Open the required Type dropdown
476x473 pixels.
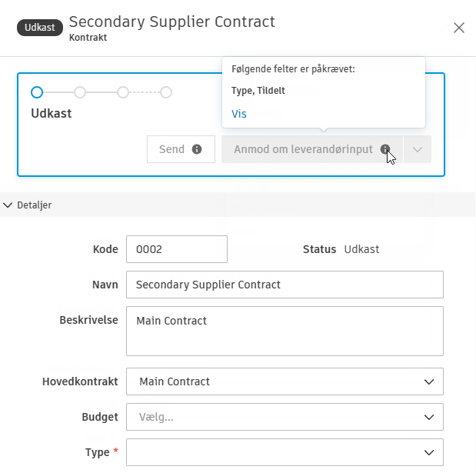pyautogui.click(x=428, y=452)
